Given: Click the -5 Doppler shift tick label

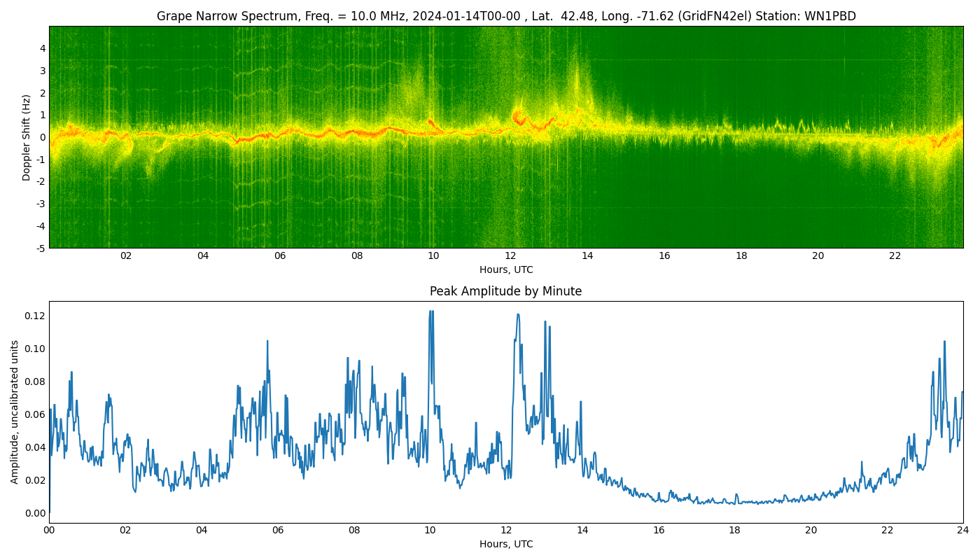Looking at the screenshot, I should pos(40,248).
